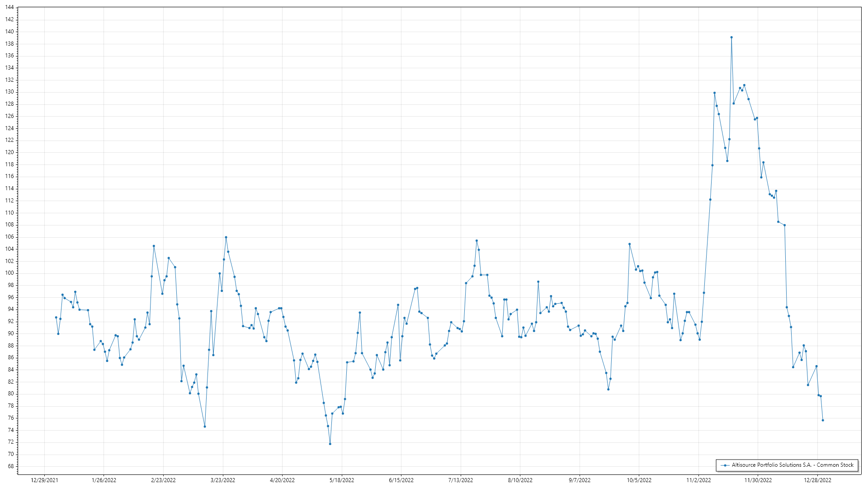Viewport: 868px width, 488px height.
Task: Click the early October spike point near 105
Action: (x=629, y=244)
